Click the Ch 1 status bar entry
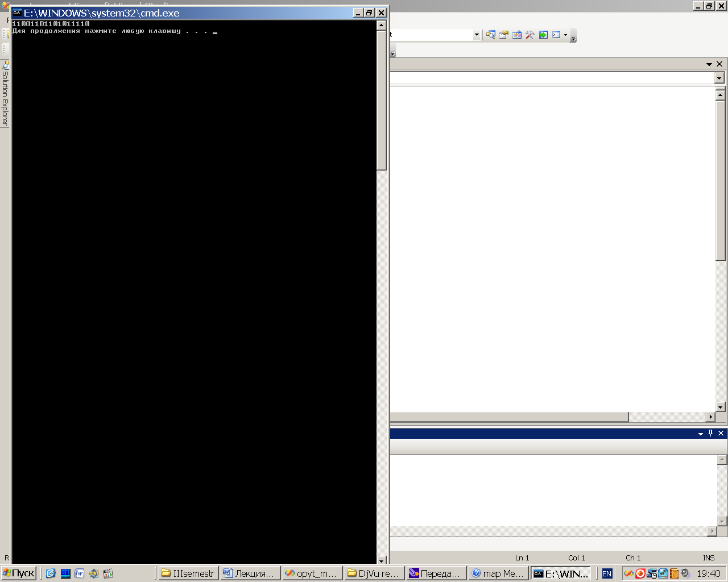 633,558
